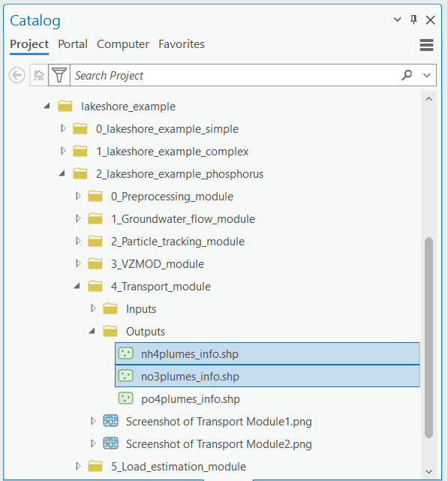Click the Transport Module2.png raster icon
This screenshot has height=481, width=448.
tap(110, 443)
